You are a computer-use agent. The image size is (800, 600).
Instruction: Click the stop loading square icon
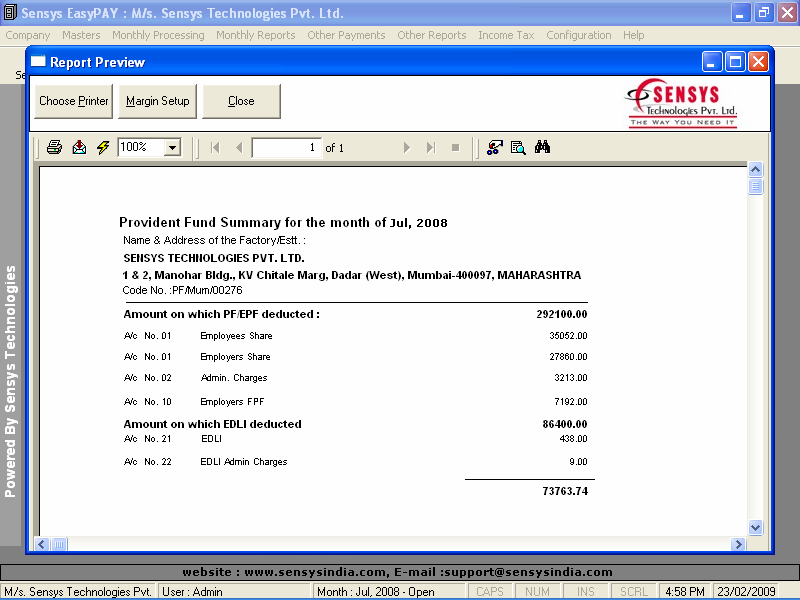point(456,147)
